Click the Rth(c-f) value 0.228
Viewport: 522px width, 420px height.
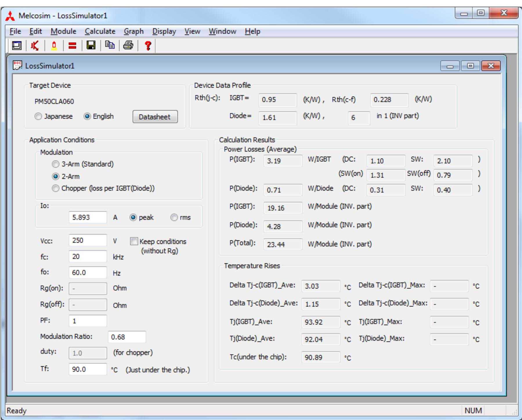[x=389, y=100]
